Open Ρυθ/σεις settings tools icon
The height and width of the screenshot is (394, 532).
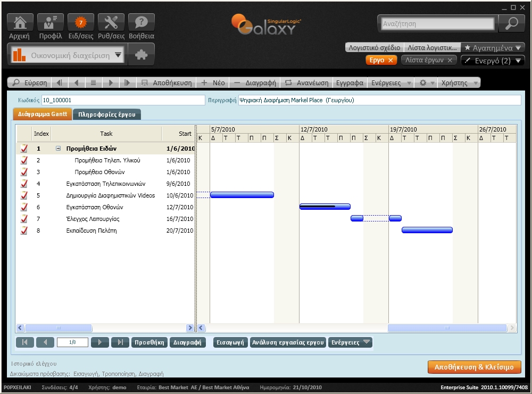coord(111,22)
